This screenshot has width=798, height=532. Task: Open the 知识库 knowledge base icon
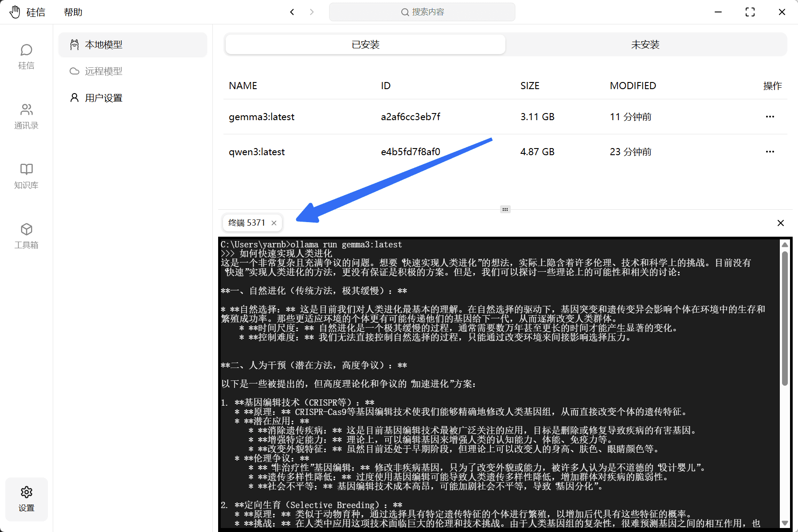[26, 176]
